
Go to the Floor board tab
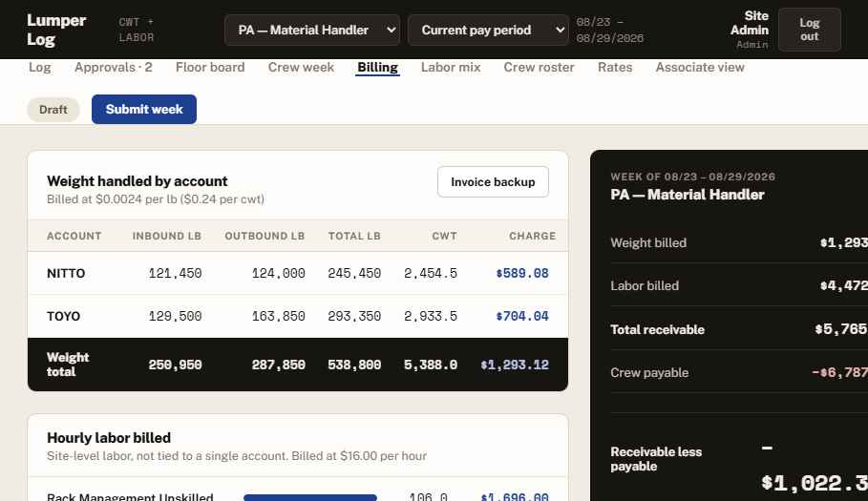210,68
